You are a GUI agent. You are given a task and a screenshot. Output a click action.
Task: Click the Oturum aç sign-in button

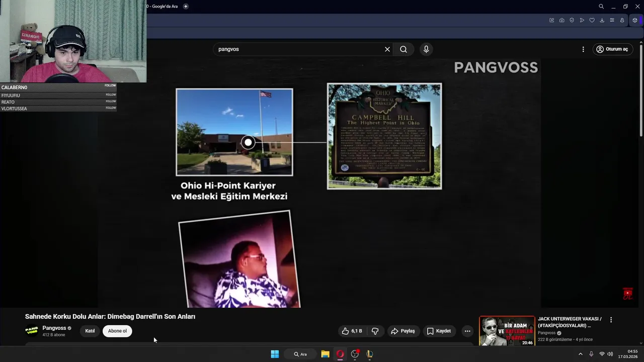pyautogui.click(x=612, y=49)
